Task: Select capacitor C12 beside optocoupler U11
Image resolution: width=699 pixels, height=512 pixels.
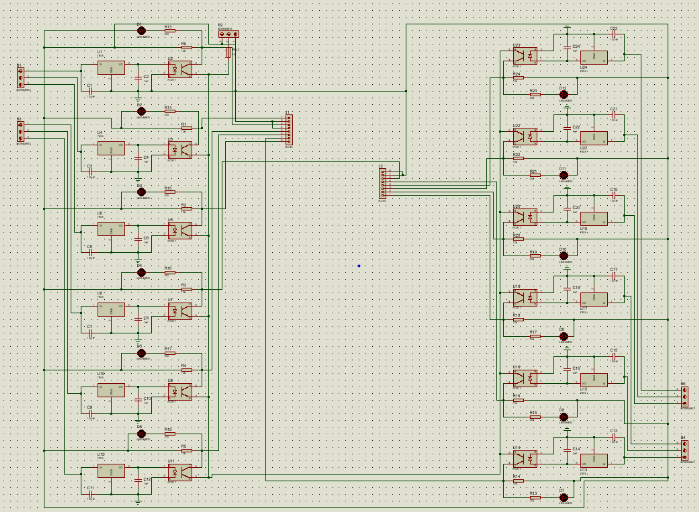Action: 138,481
